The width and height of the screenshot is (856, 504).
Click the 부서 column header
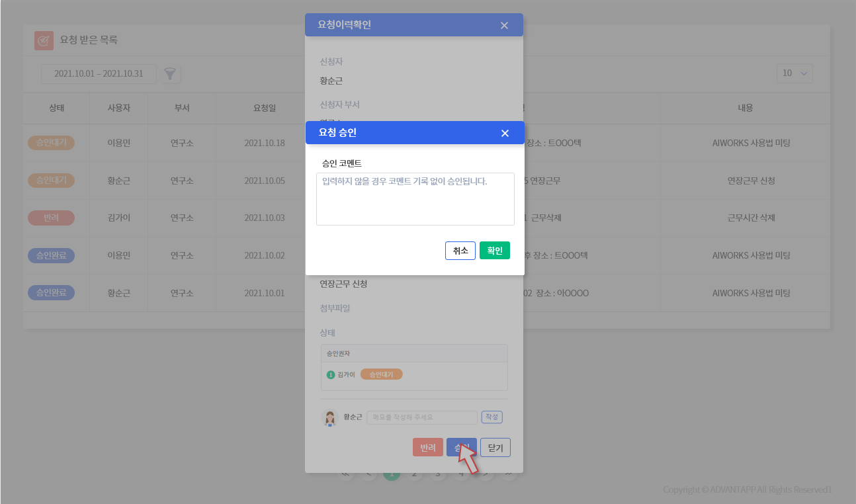(x=181, y=108)
